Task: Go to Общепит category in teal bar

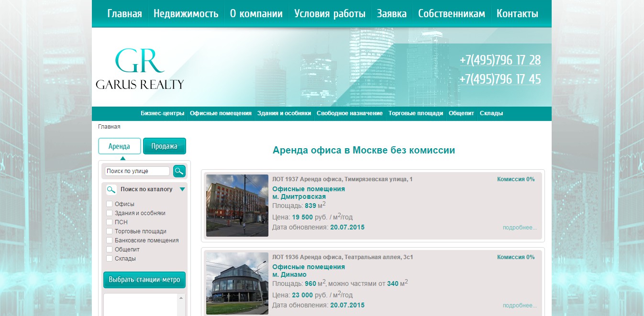Action: coord(461,113)
